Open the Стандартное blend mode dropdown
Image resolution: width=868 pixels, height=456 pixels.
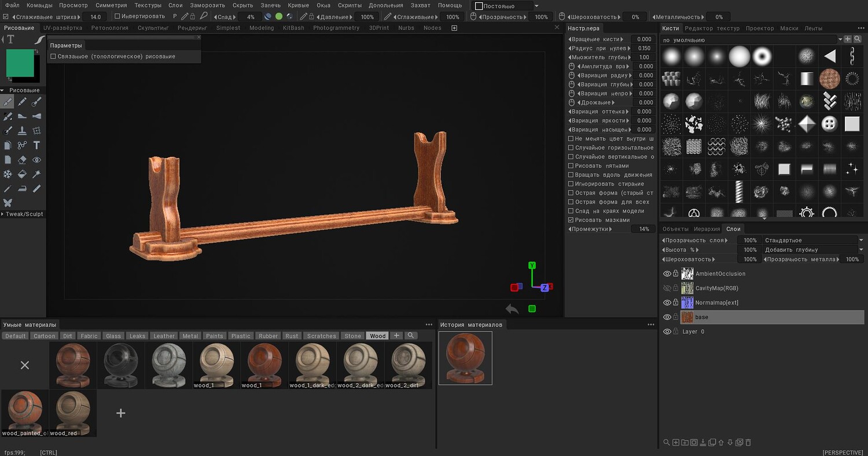click(x=814, y=240)
